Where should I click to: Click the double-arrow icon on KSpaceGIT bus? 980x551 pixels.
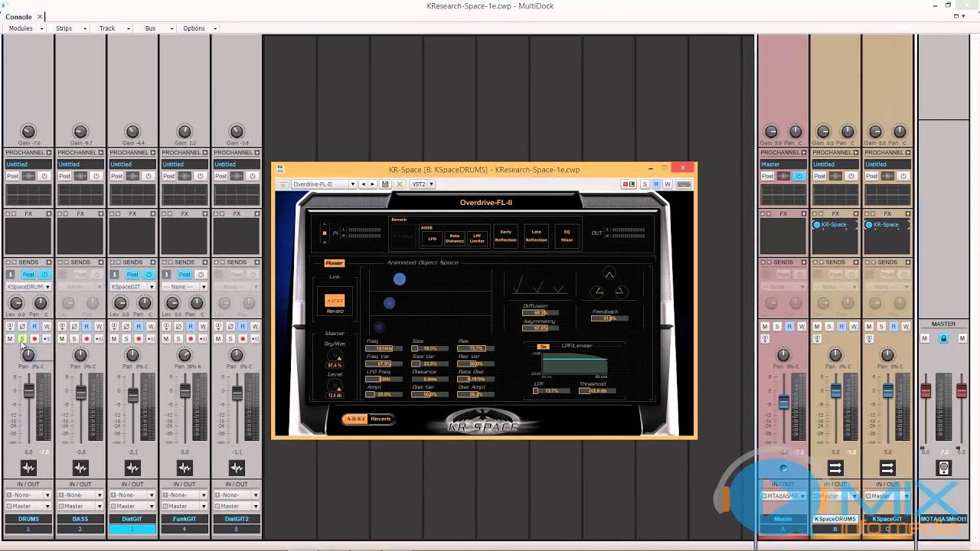(x=887, y=468)
